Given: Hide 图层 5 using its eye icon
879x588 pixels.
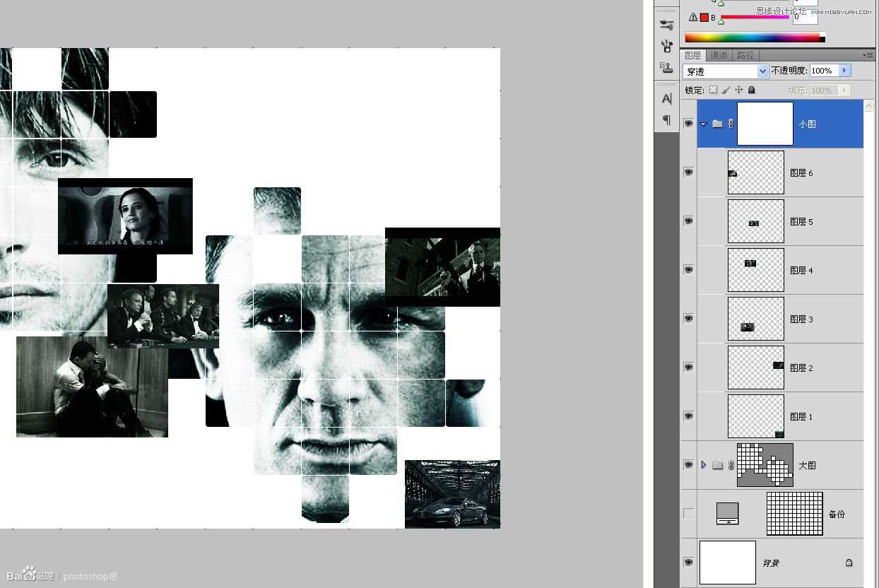Looking at the screenshot, I should click(x=688, y=221).
